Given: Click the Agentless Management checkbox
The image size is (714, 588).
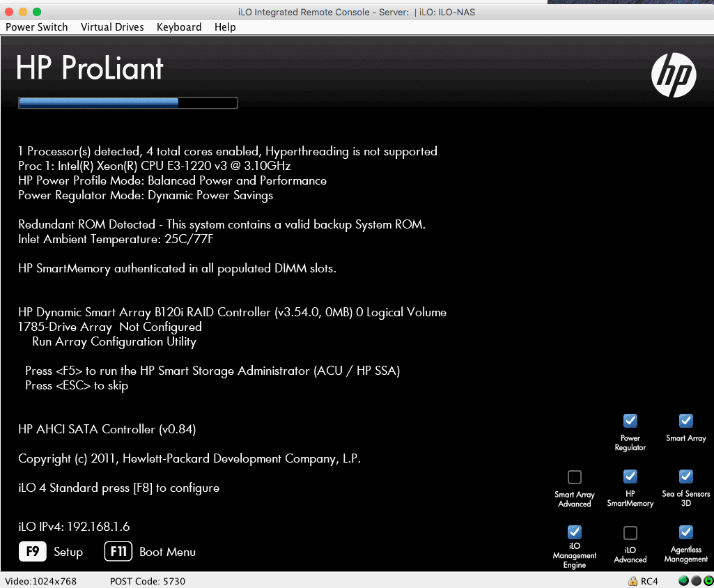Looking at the screenshot, I should 685,532.
